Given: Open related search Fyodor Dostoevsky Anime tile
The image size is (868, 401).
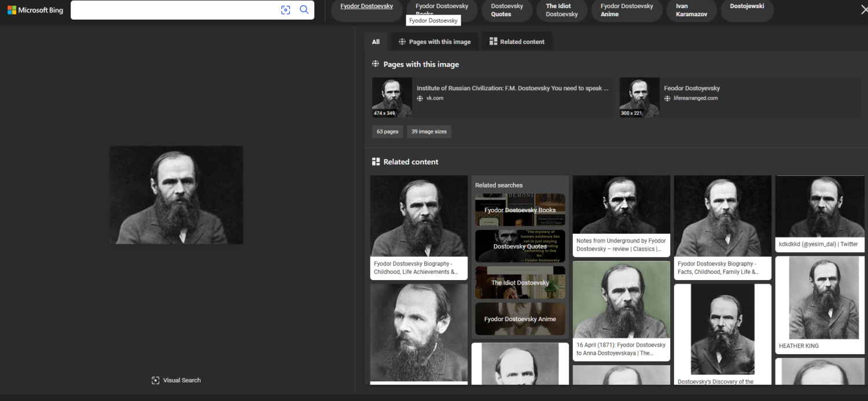Looking at the screenshot, I should coord(520,319).
